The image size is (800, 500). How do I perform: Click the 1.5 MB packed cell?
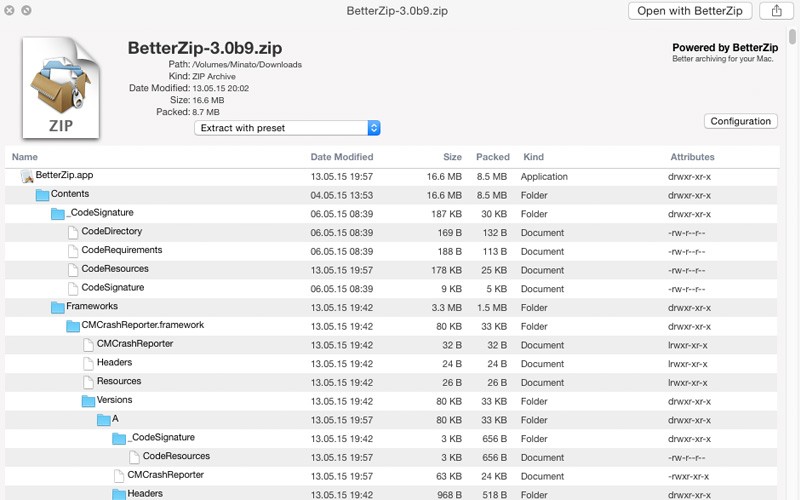pyautogui.click(x=492, y=308)
